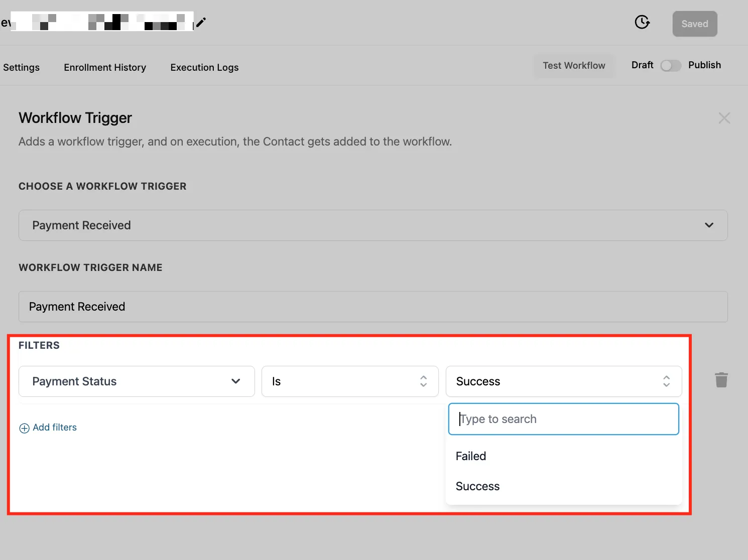Switch to the Settings tab
Viewport: 748px width, 560px height.
[21, 67]
